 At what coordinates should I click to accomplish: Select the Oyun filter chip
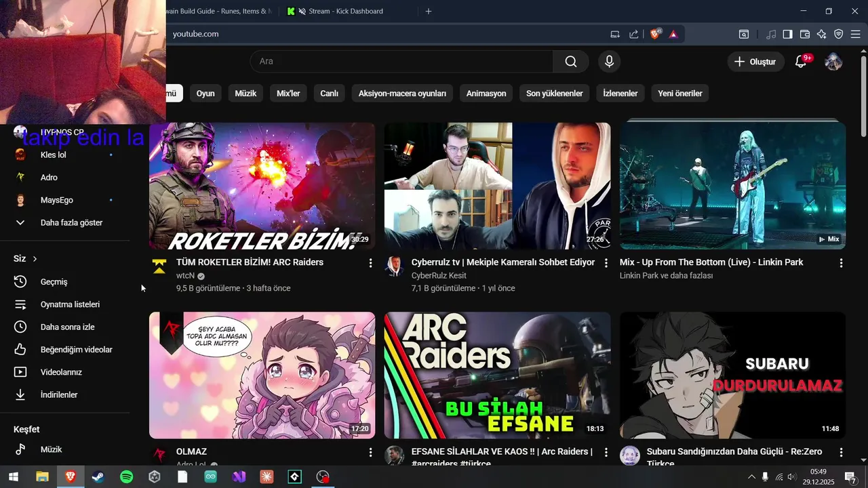pos(205,94)
